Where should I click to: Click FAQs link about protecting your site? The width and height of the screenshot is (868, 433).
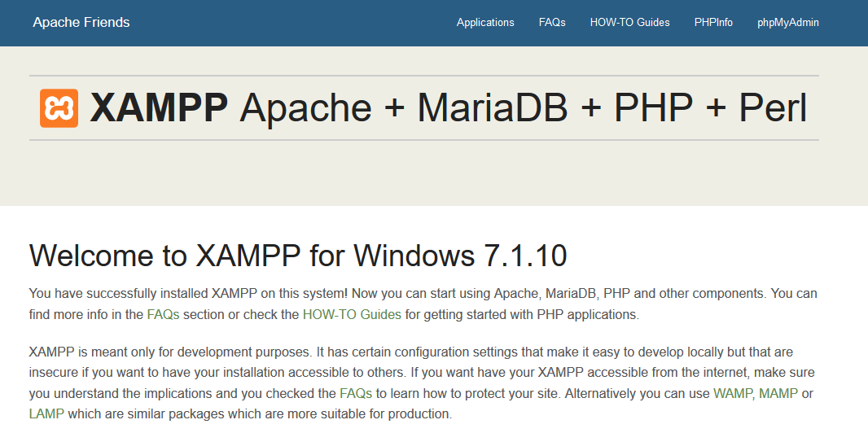tap(356, 394)
